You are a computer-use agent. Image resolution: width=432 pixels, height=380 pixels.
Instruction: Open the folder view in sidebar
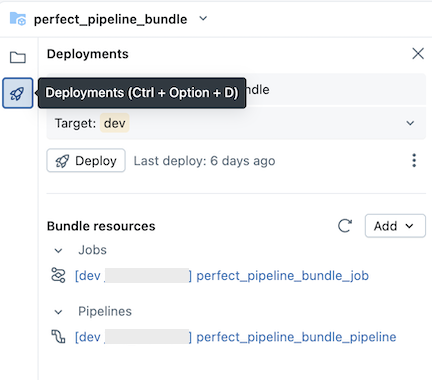point(18,57)
